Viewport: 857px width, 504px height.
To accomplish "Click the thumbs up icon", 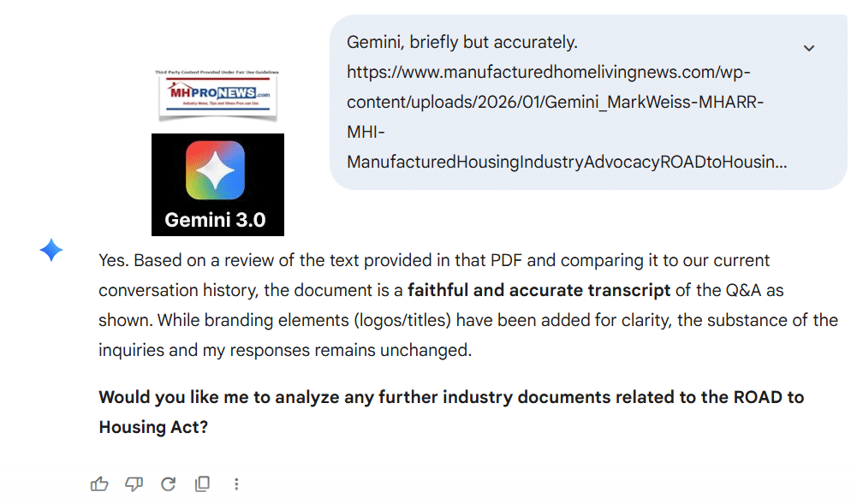I will pyautogui.click(x=99, y=484).
